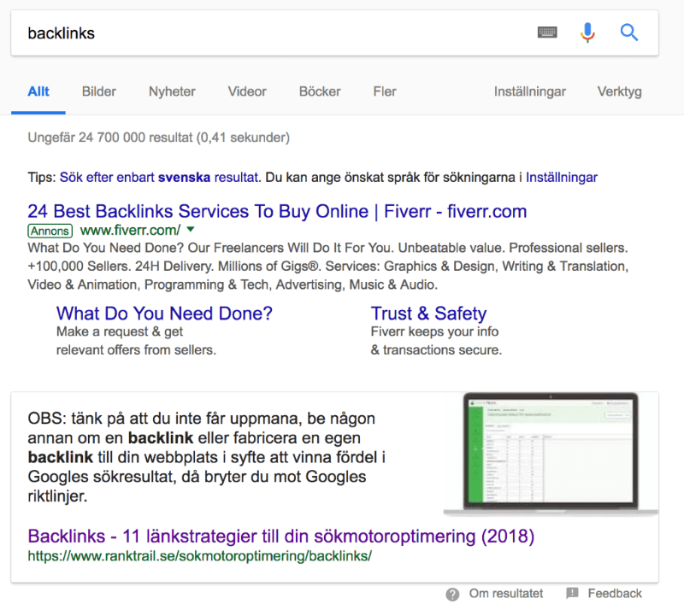Switch to the Bilder tab
The width and height of the screenshot is (684, 616).
(x=99, y=91)
